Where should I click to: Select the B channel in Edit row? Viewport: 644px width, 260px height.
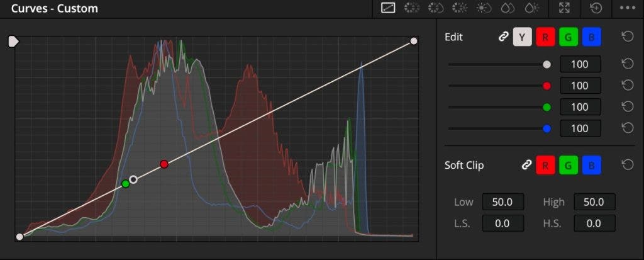tap(591, 37)
